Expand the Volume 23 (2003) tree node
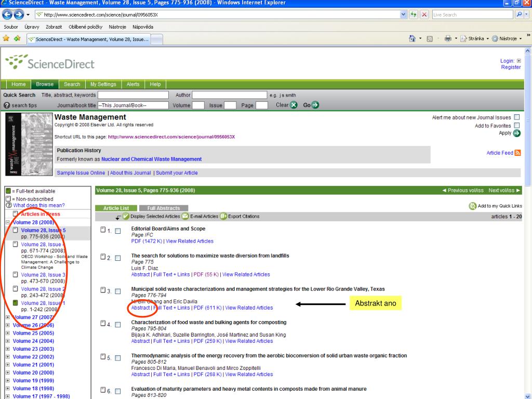The image size is (532, 399). point(8,349)
